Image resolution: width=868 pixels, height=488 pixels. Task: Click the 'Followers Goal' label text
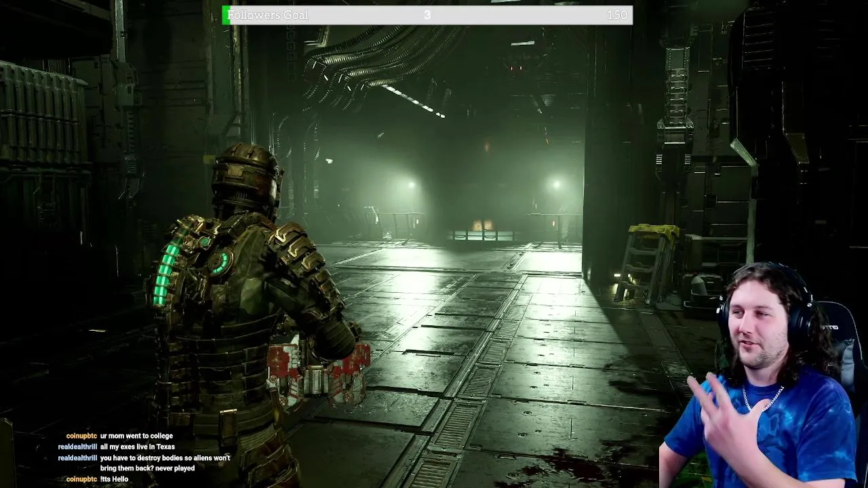click(x=268, y=15)
